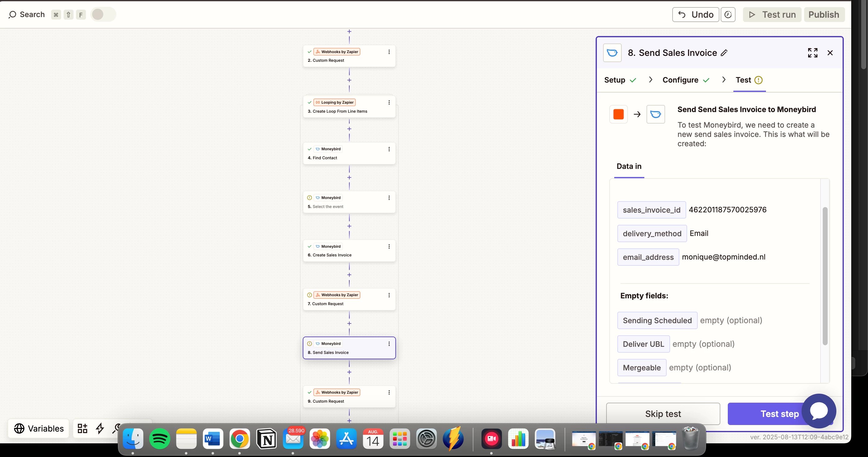Image resolution: width=868 pixels, height=457 pixels.
Task: Open menu for step 6 Create Sales Invoice
Action: [x=389, y=246]
